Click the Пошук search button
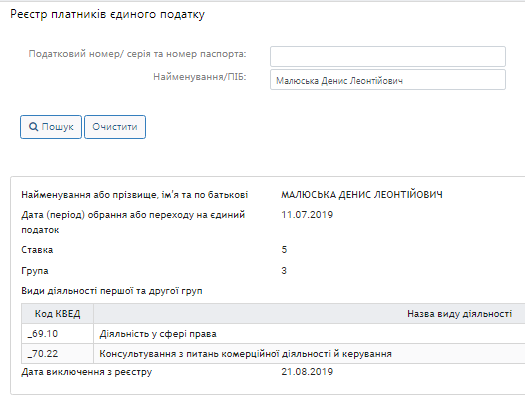This screenshot has height=403, width=525. click(x=51, y=127)
